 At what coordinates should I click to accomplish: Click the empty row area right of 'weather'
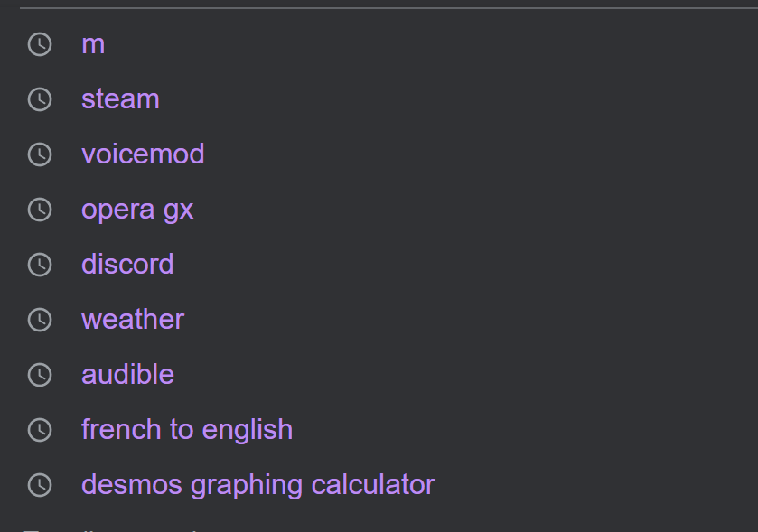click(x=469, y=320)
